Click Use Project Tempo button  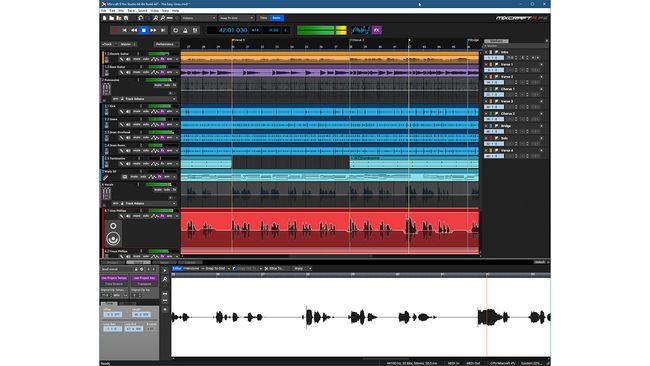(x=114, y=278)
